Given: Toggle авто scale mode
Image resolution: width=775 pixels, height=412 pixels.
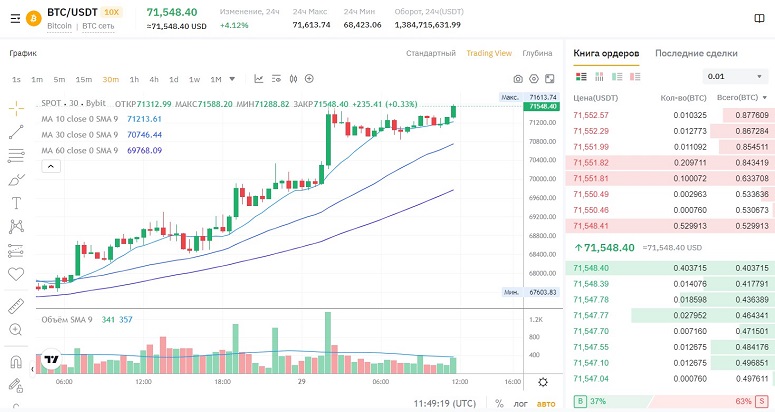Looking at the screenshot, I should point(545,403).
